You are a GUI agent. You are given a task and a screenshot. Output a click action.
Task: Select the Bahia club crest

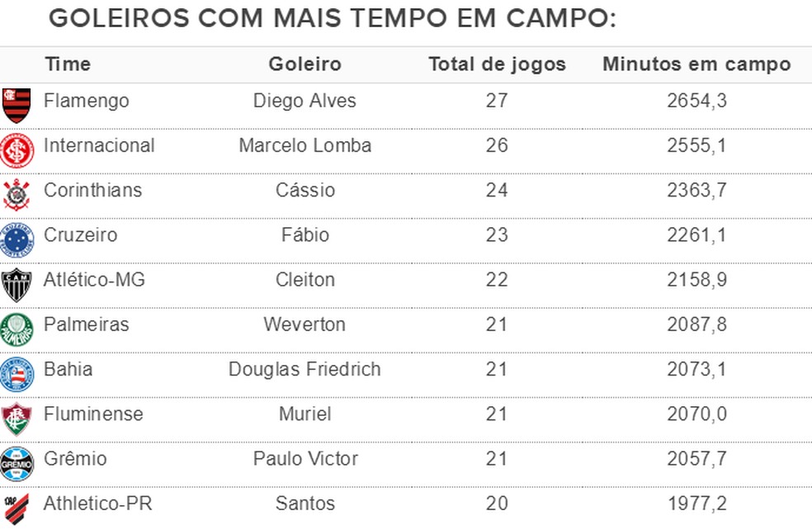pos(17,375)
